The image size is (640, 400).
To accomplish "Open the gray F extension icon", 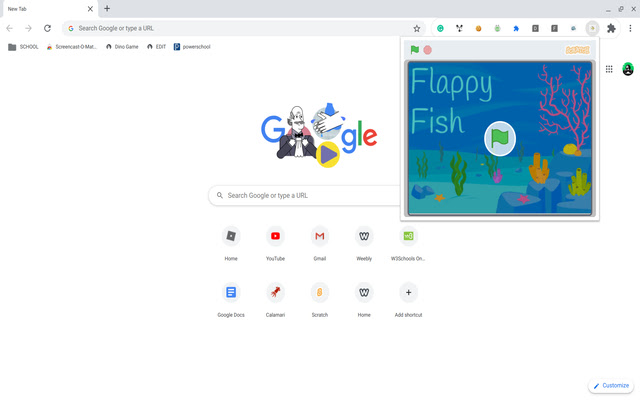I will pyautogui.click(x=554, y=29).
